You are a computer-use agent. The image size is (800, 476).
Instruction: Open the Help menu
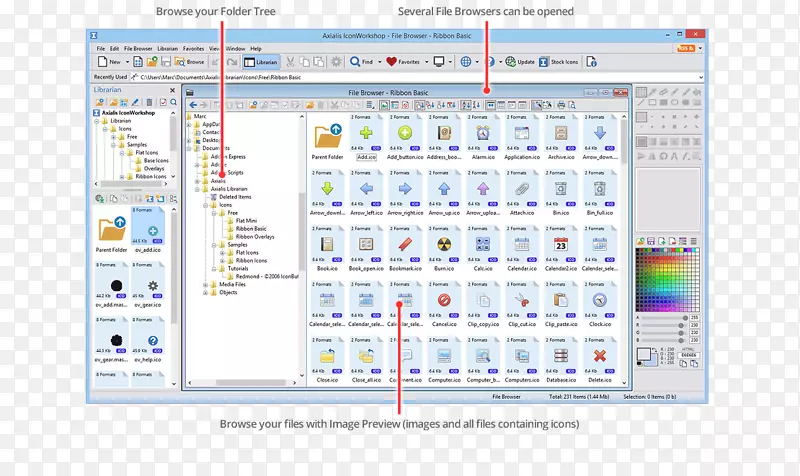(256, 48)
